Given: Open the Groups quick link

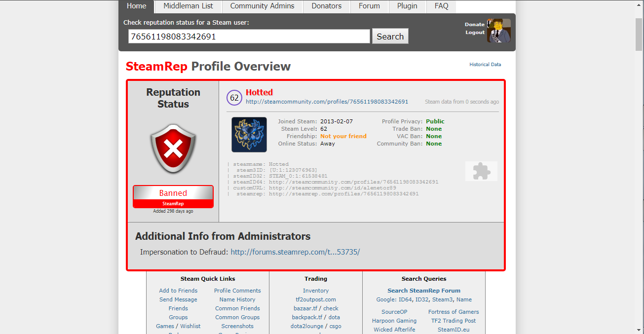Looking at the screenshot, I should pyautogui.click(x=178, y=317).
